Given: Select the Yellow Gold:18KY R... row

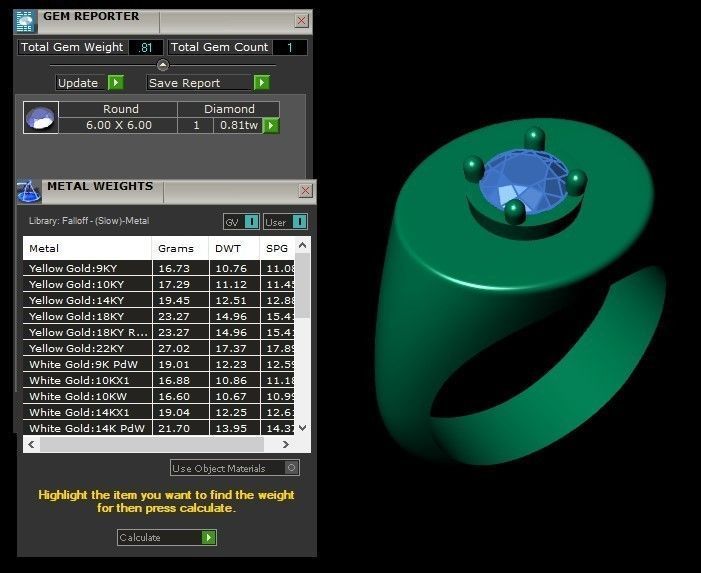Looking at the screenshot, I should 159,333.
